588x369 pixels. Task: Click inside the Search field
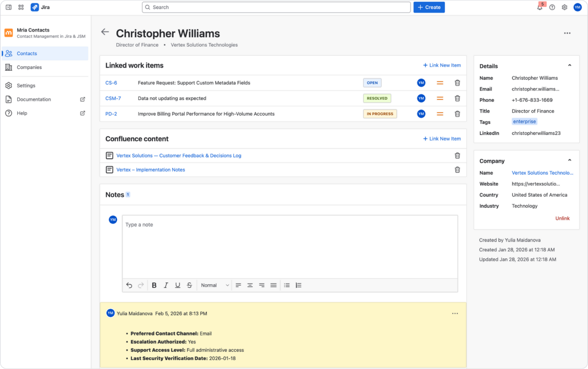tap(276, 7)
